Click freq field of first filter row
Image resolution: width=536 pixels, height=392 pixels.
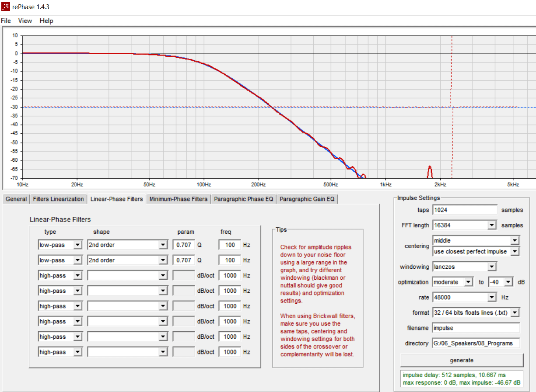(230, 245)
